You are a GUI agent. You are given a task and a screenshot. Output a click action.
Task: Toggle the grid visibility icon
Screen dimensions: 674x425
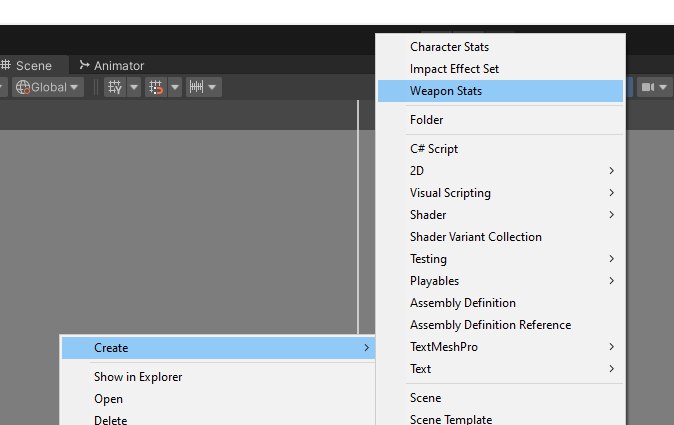point(115,87)
